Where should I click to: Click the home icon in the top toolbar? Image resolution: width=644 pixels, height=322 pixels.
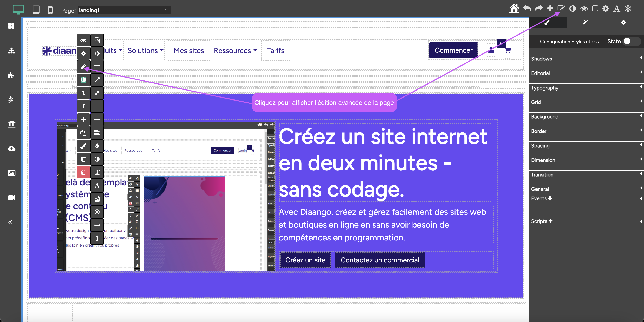(x=514, y=9)
